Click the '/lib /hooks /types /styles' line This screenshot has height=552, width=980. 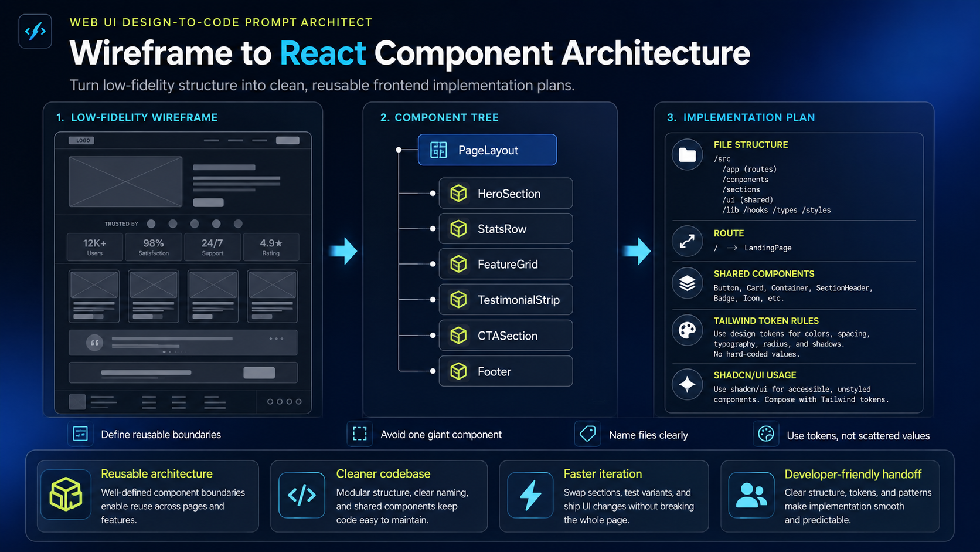pyautogui.click(x=777, y=210)
